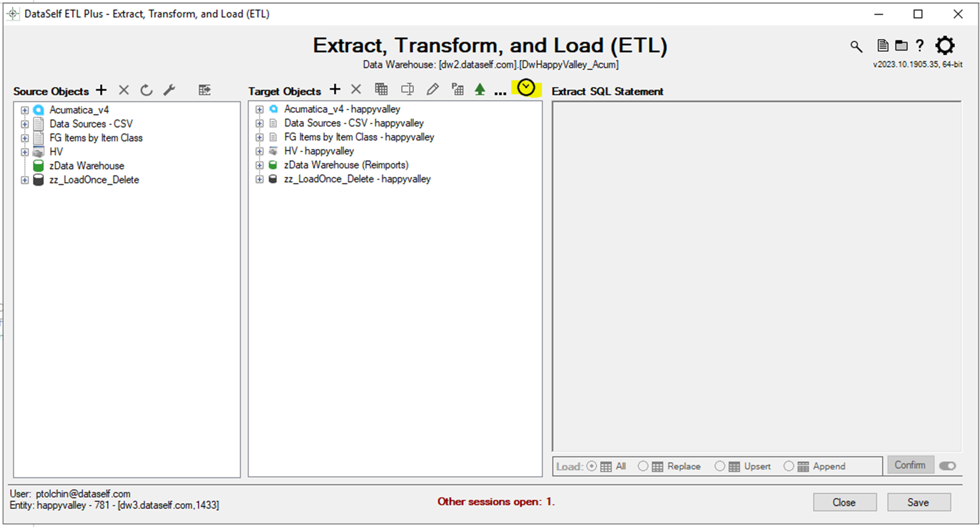
Task: Select the Replace load option
Action: 643,466
